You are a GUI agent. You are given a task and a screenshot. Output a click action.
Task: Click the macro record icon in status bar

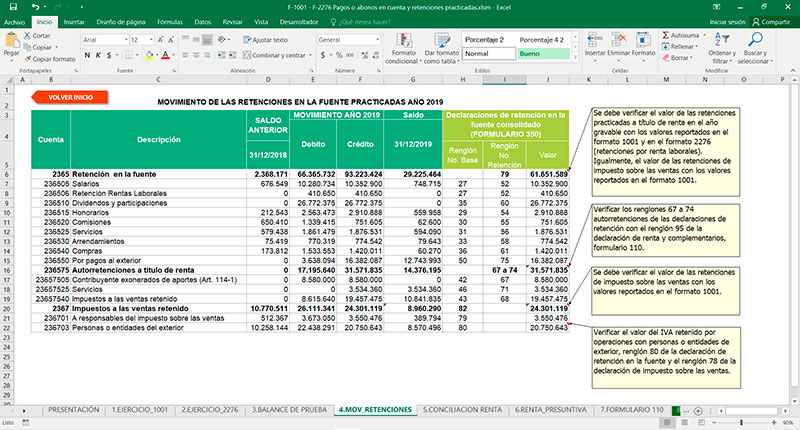pyautogui.click(x=26, y=422)
